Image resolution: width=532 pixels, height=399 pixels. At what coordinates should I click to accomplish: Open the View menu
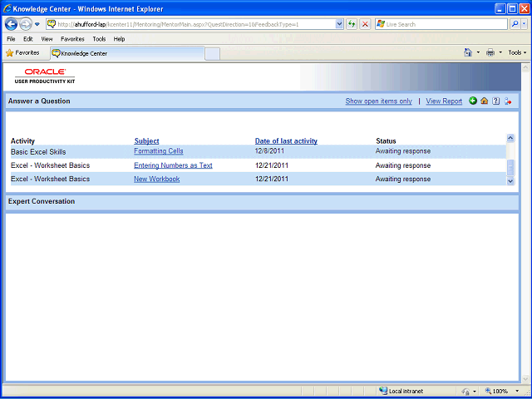[47, 39]
